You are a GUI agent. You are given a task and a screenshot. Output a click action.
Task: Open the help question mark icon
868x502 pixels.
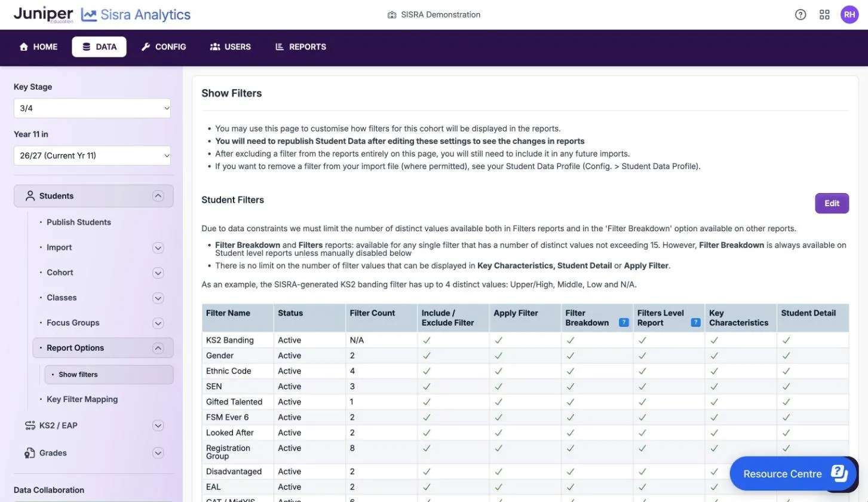click(800, 15)
